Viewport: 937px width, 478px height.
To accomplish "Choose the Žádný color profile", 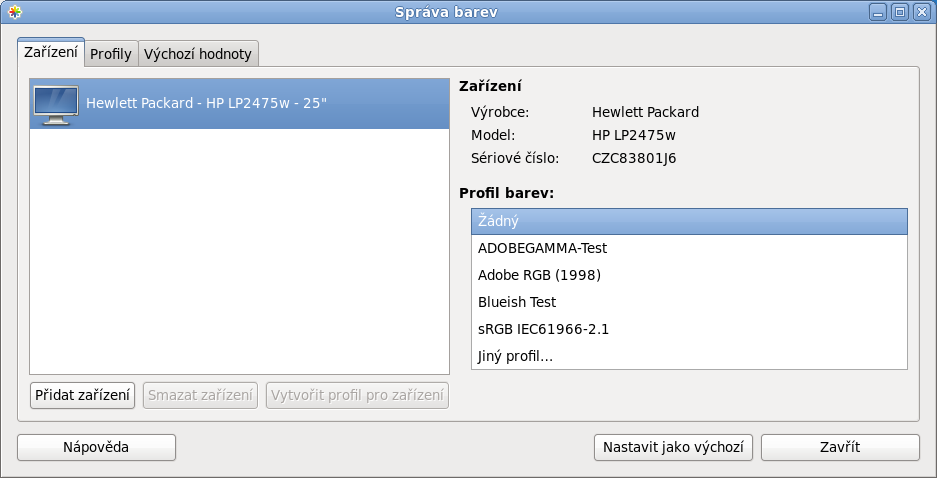I will coord(689,221).
